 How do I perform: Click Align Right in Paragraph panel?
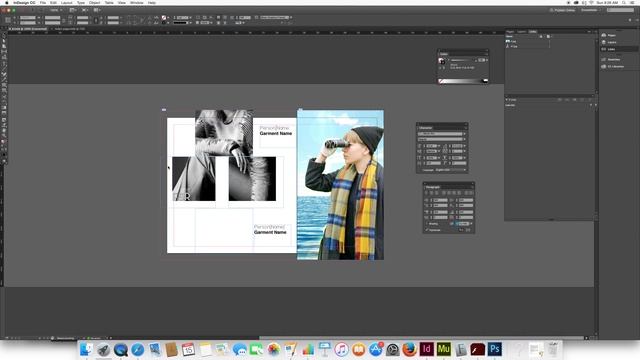pos(436,193)
